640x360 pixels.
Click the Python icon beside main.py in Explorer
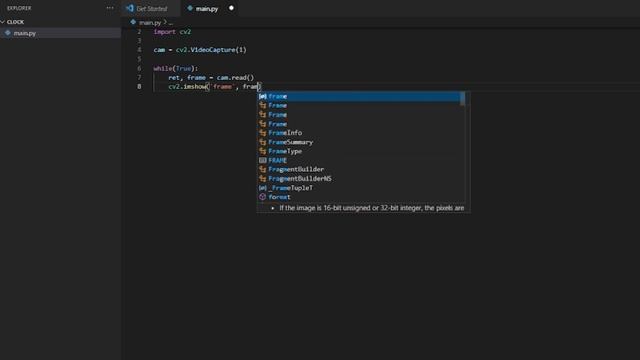(x=7, y=33)
